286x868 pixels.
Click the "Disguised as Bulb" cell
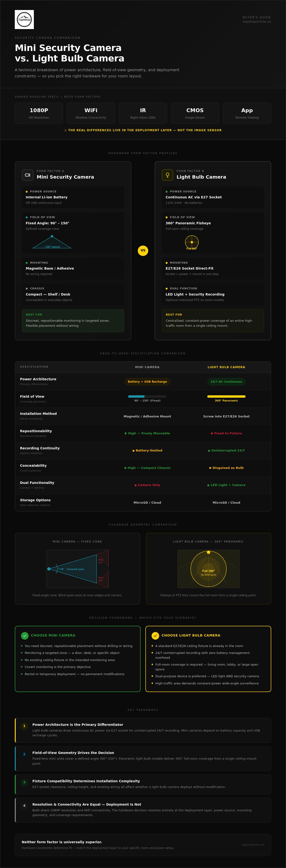click(x=226, y=468)
